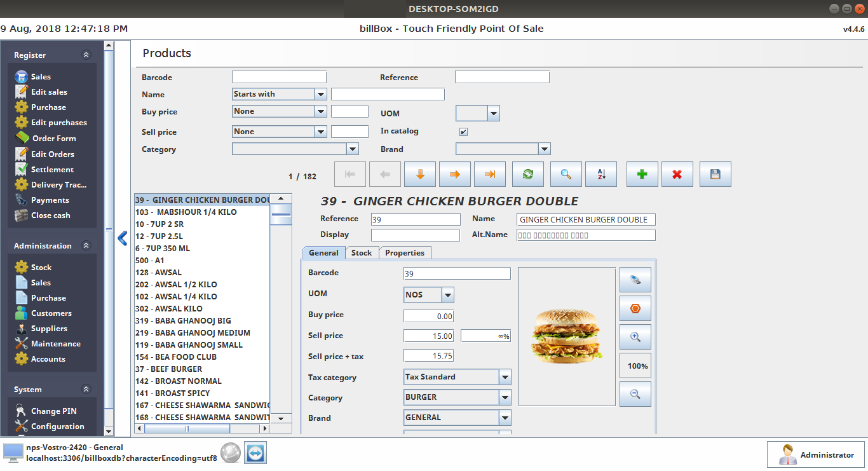Open the Properties tab

(405, 253)
